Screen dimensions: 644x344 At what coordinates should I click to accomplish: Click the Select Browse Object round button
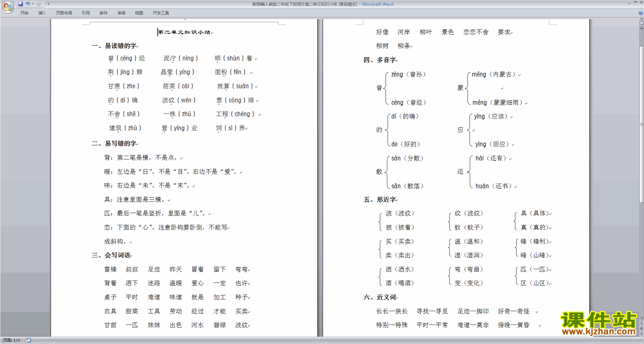click(641, 328)
